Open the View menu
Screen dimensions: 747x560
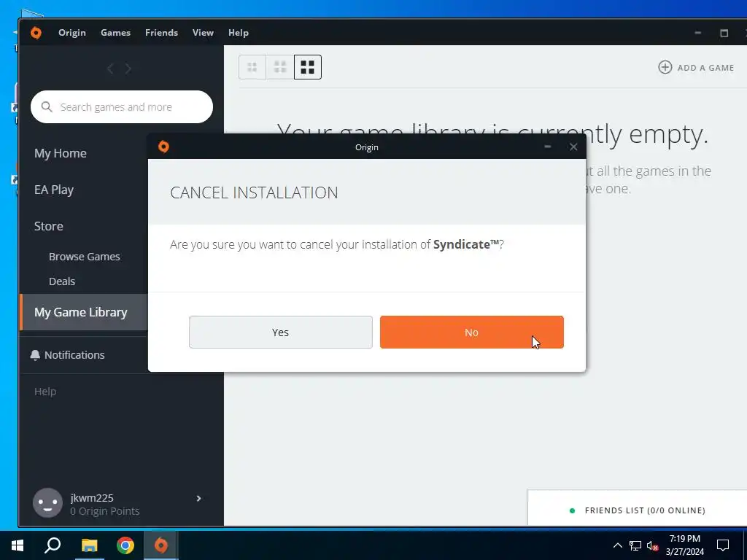[x=203, y=32]
